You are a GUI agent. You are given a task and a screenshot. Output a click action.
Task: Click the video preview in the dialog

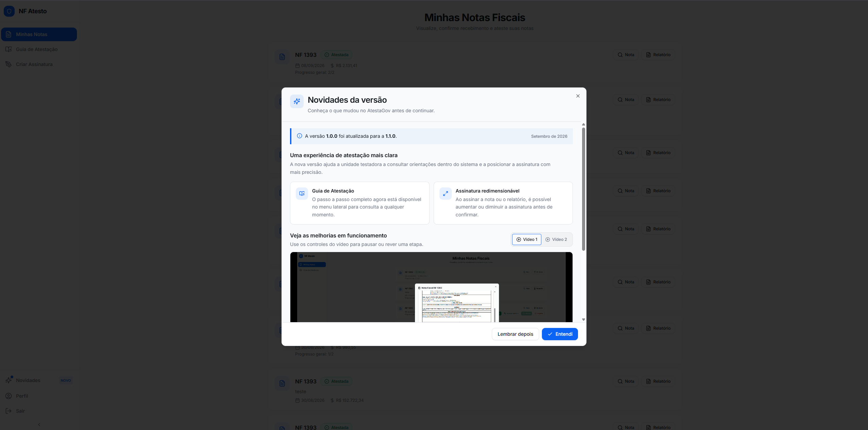point(431,287)
